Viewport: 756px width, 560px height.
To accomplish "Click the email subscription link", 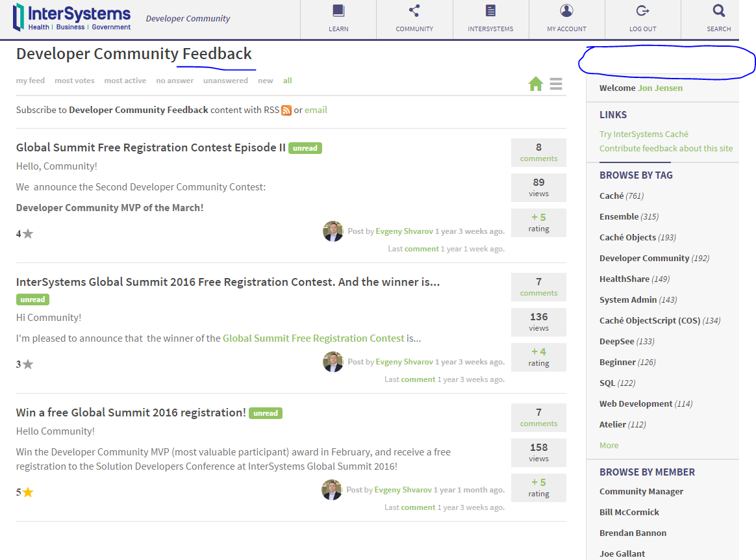I will [316, 110].
